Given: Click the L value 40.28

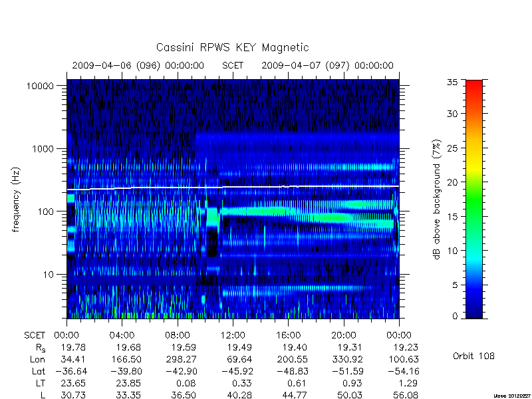Looking at the screenshot, I should (x=239, y=395).
